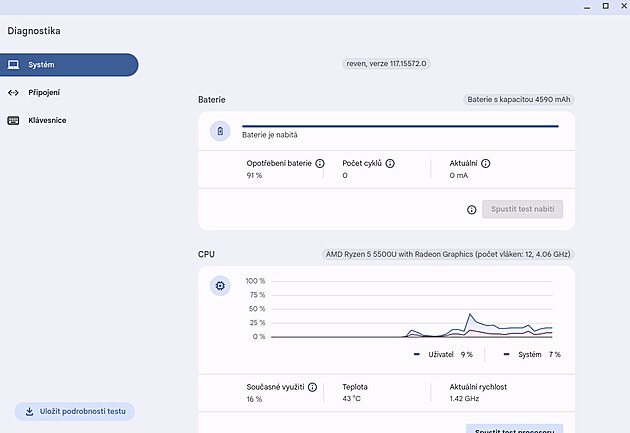Run the CPU test with Spustit test procesoru
This screenshot has height=433, width=630.
click(514, 428)
